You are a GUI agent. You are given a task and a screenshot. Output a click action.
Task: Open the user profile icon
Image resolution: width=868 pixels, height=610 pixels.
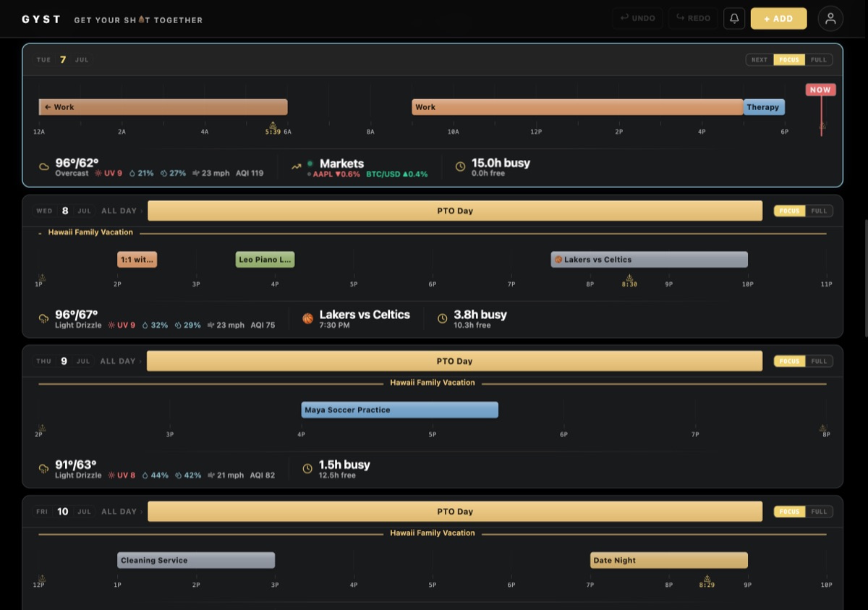pos(830,19)
